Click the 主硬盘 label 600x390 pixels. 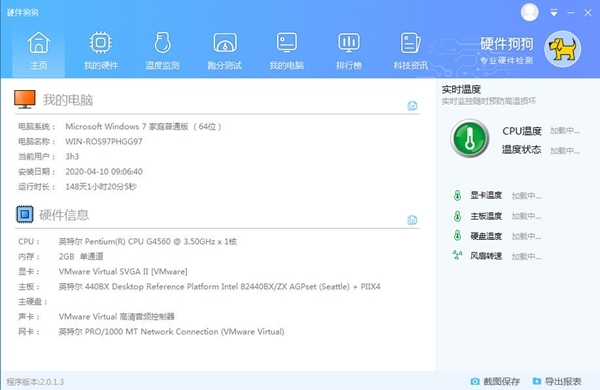click(32, 302)
